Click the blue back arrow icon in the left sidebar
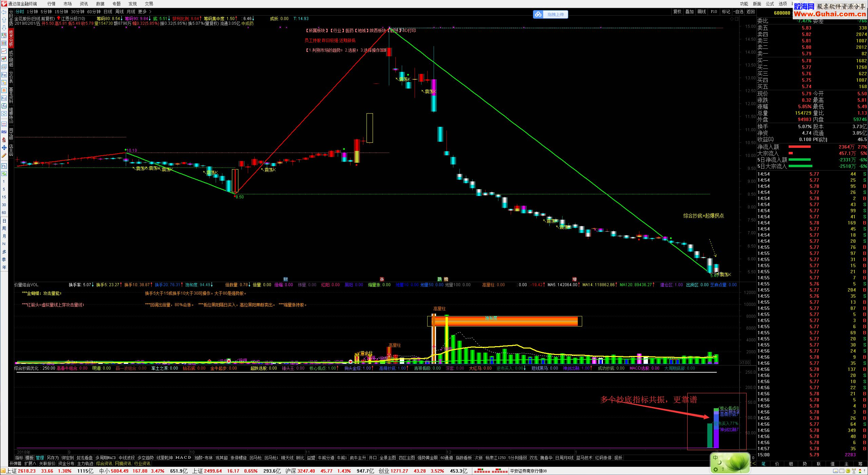The height and width of the screenshot is (475, 868). point(4,12)
